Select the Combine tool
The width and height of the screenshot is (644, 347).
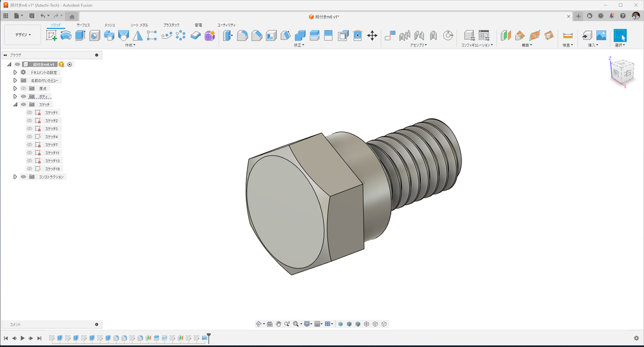(x=300, y=35)
